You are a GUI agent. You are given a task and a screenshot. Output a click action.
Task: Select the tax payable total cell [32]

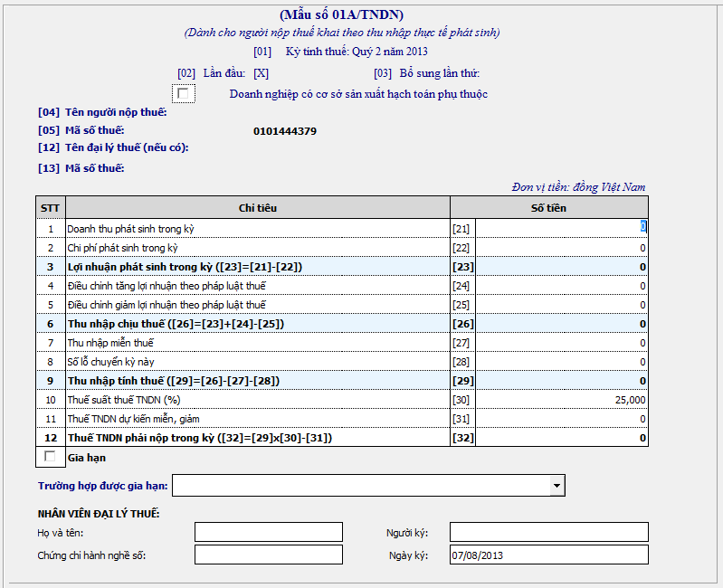(561, 438)
